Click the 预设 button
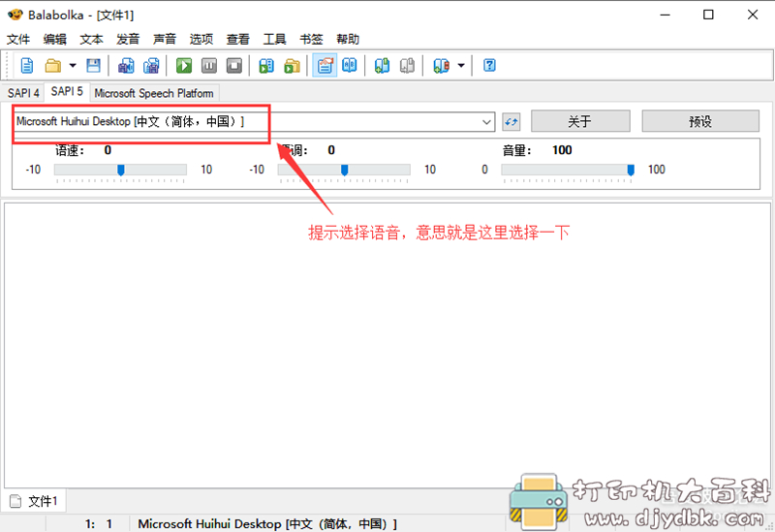775x532 pixels. pos(700,121)
